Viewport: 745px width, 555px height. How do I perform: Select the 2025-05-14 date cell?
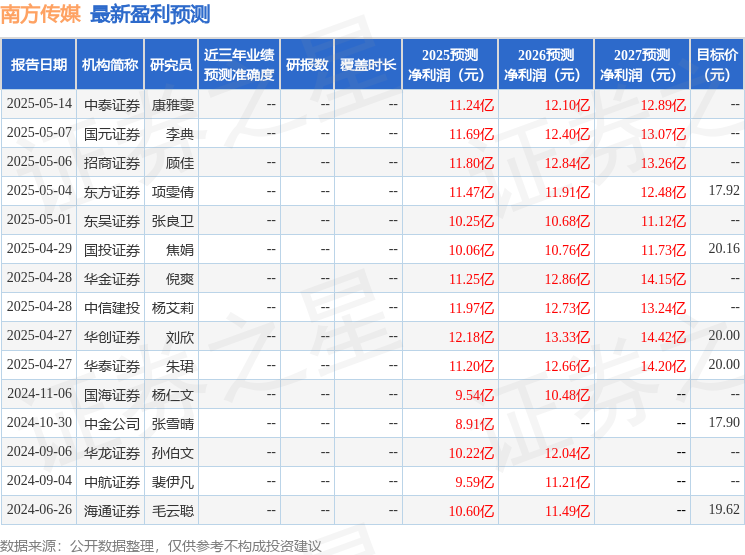[x=39, y=104]
